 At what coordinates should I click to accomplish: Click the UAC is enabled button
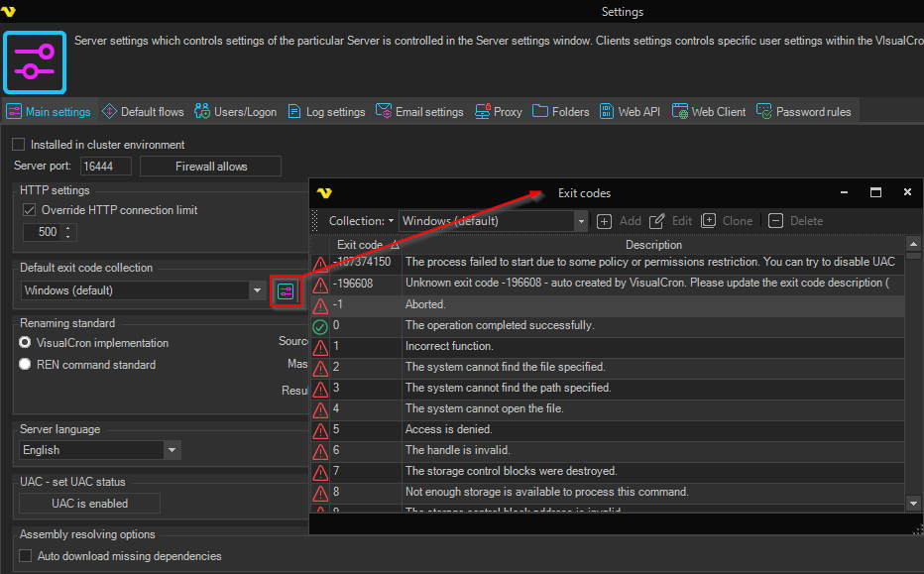(89, 504)
